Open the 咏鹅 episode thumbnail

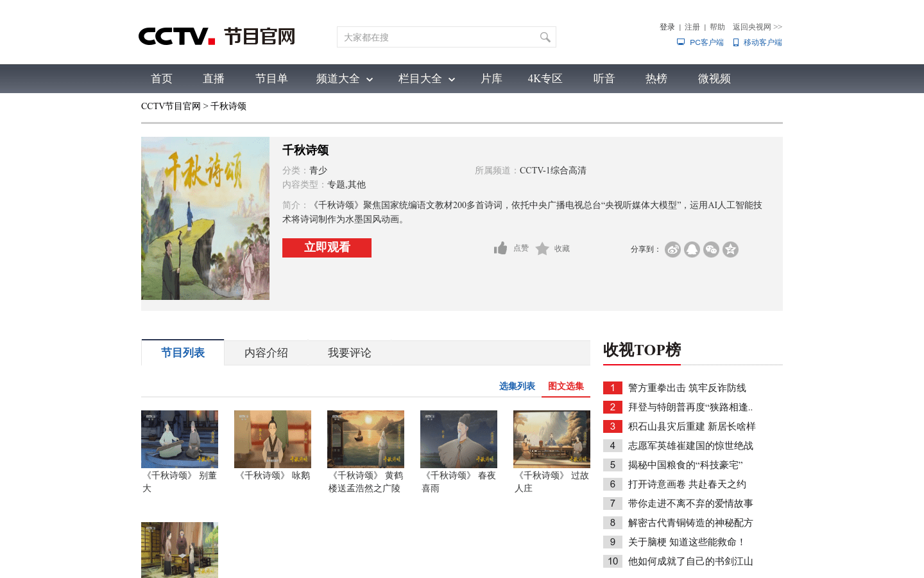tap(273, 439)
